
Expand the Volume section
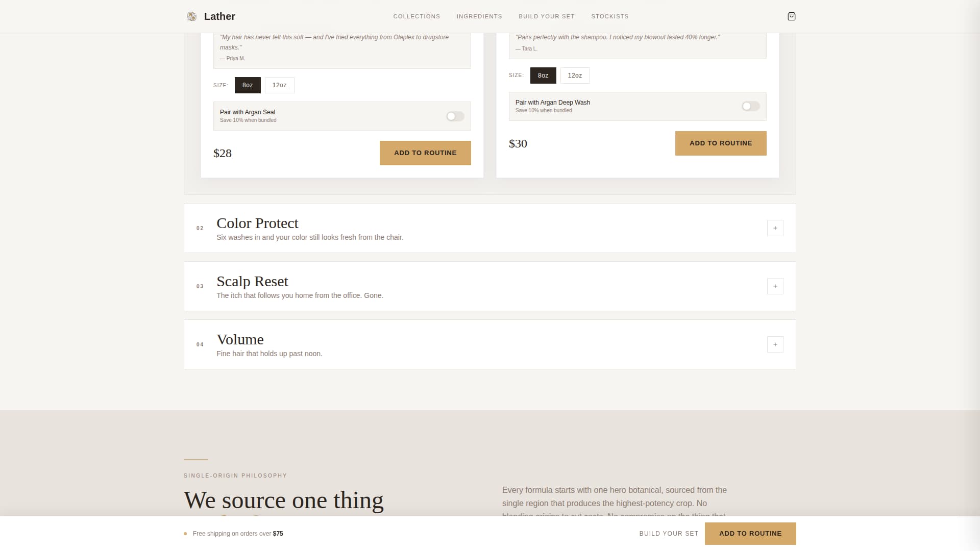coord(775,344)
